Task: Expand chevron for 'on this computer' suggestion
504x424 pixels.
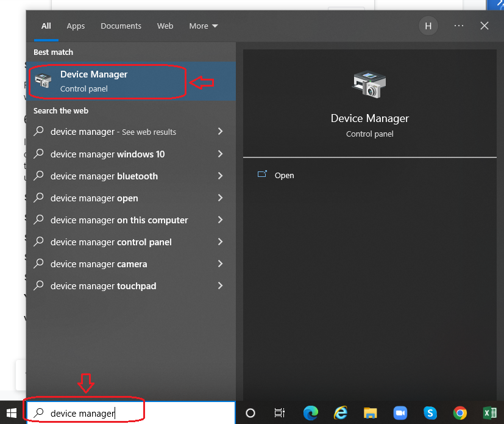Action: [x=220, y=220]
